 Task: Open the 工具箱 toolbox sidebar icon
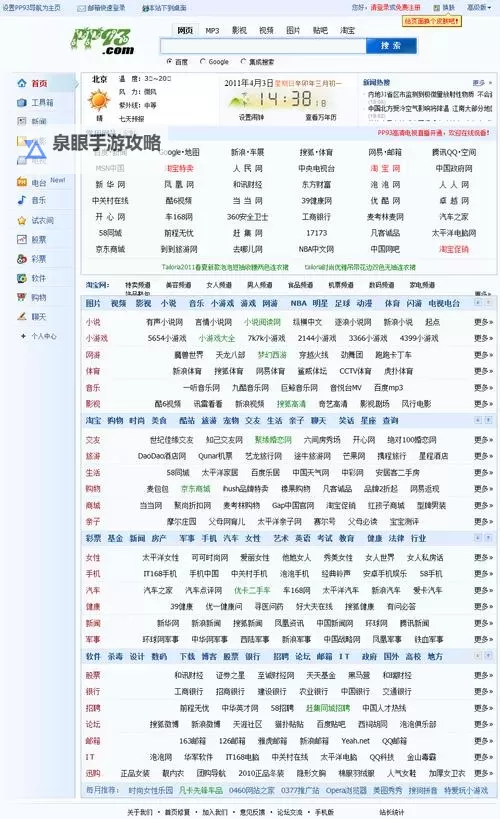(22, 102)
